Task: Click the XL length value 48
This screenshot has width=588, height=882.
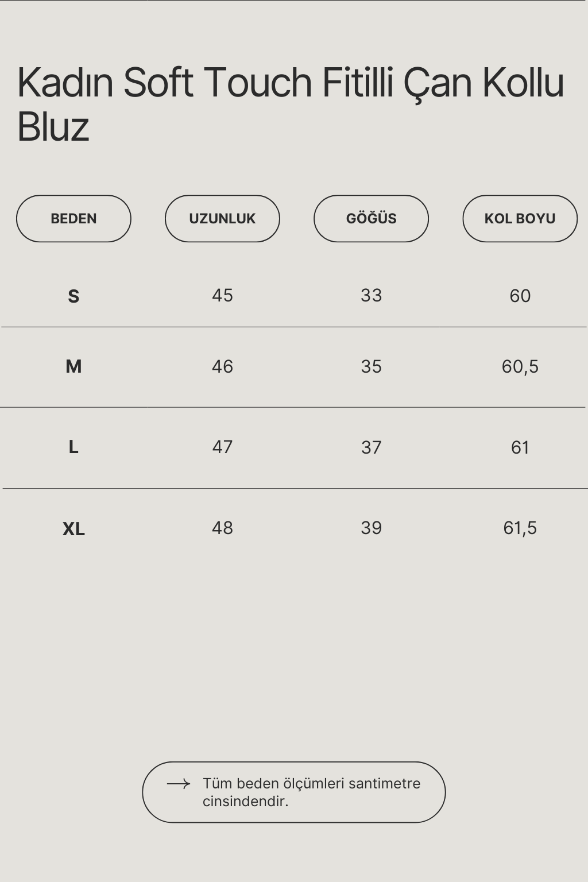Action: [x=222, y=528]
